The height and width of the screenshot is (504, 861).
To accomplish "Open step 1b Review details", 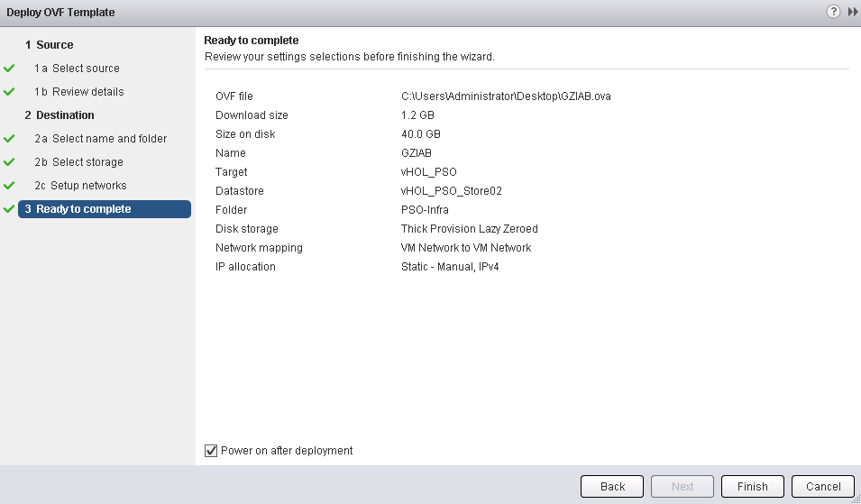I will pos(87,92).
